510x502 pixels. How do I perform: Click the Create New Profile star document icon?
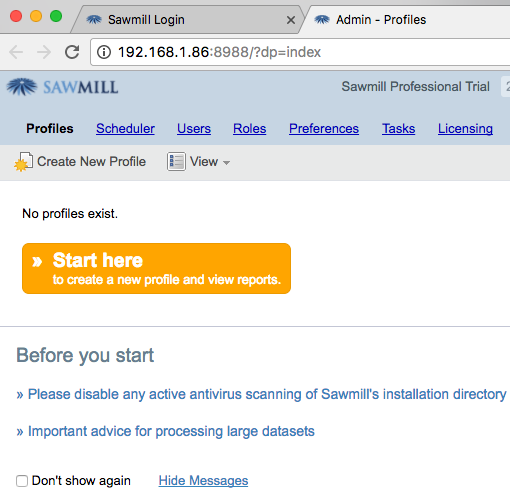coord(23,162)
